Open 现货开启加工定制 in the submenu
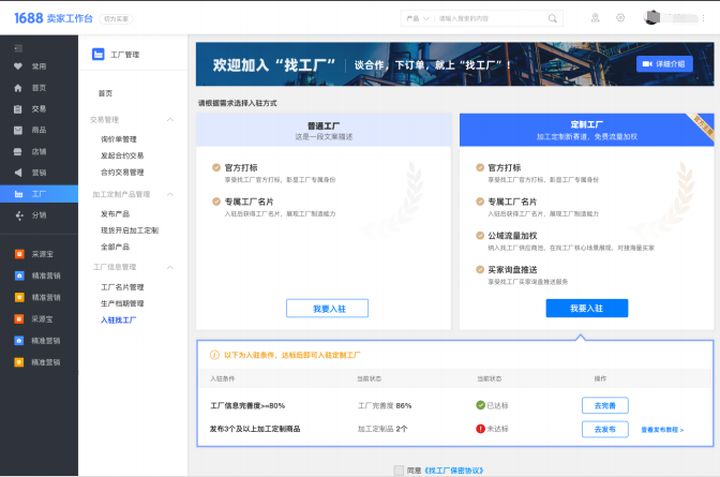 tap(129, 230)
